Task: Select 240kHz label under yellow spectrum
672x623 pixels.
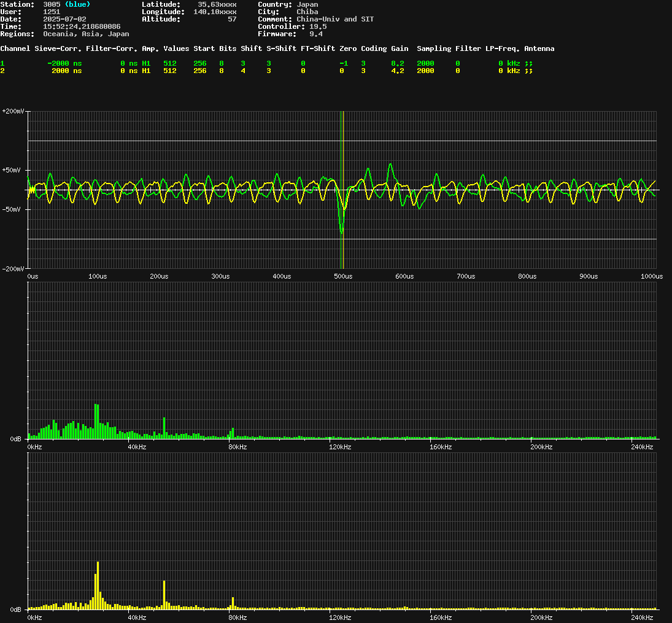Action: [642, 618]
